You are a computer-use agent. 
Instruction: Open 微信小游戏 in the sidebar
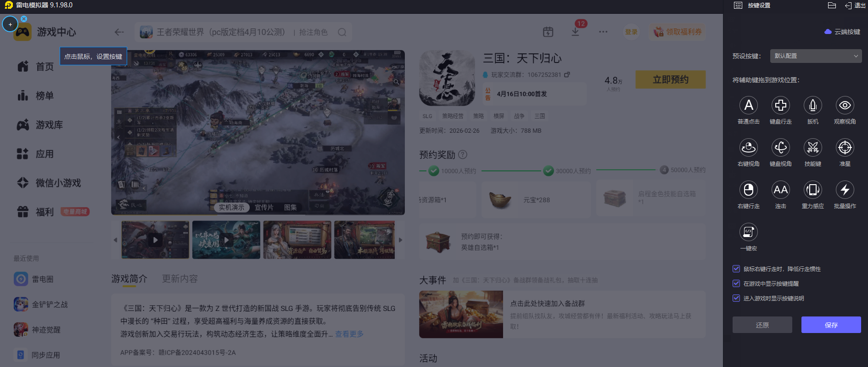point(49,183)
